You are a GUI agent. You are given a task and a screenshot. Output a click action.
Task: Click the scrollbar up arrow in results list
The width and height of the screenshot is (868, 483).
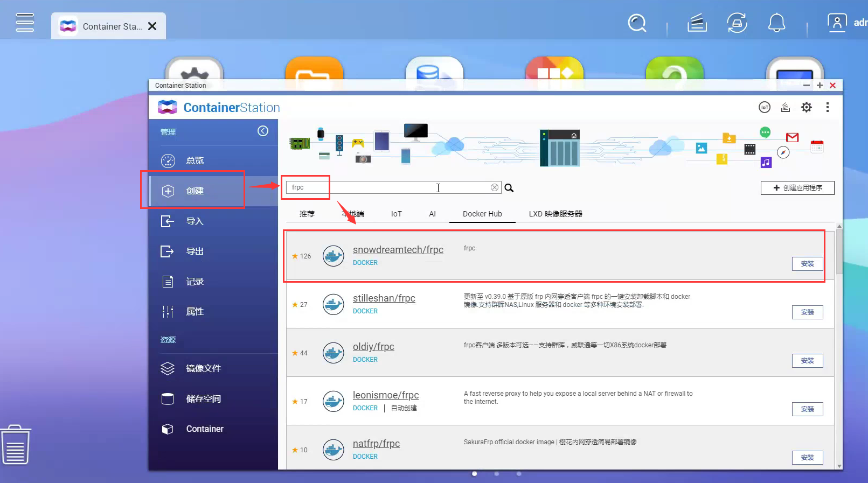(839, 227)
